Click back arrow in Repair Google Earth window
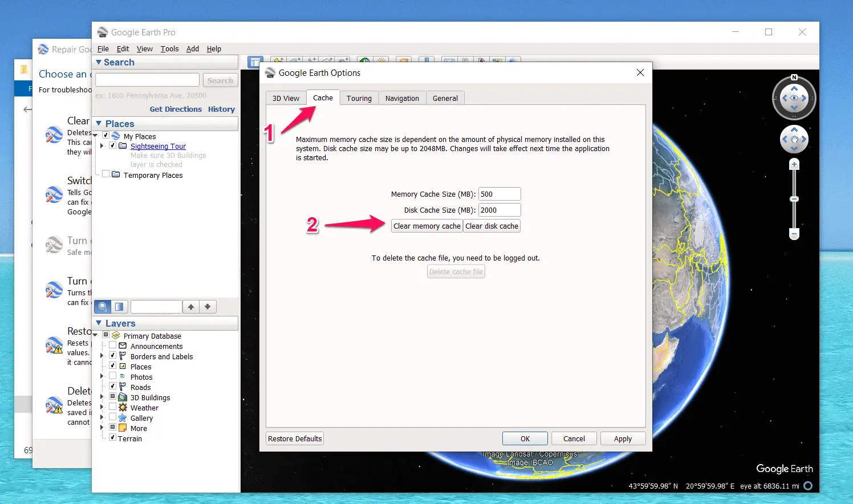Viewport: 853px width, 504px height. [27, 109]
